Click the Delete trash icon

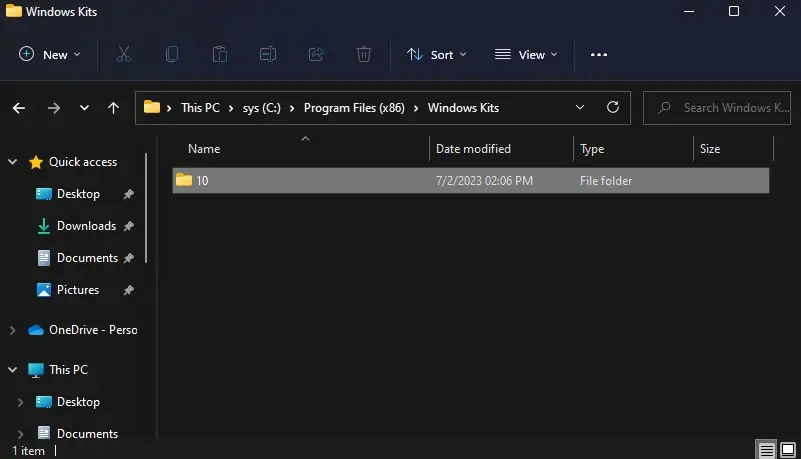coord(364,54)
